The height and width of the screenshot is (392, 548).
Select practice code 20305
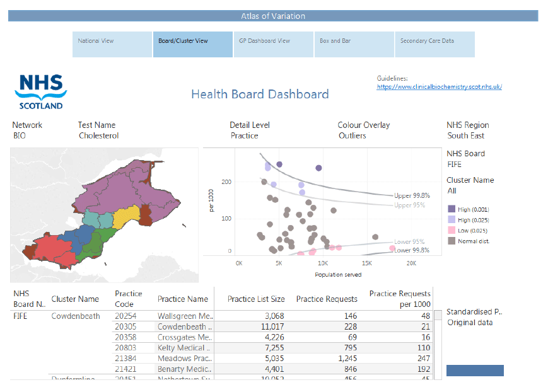[x=125, y=326]
